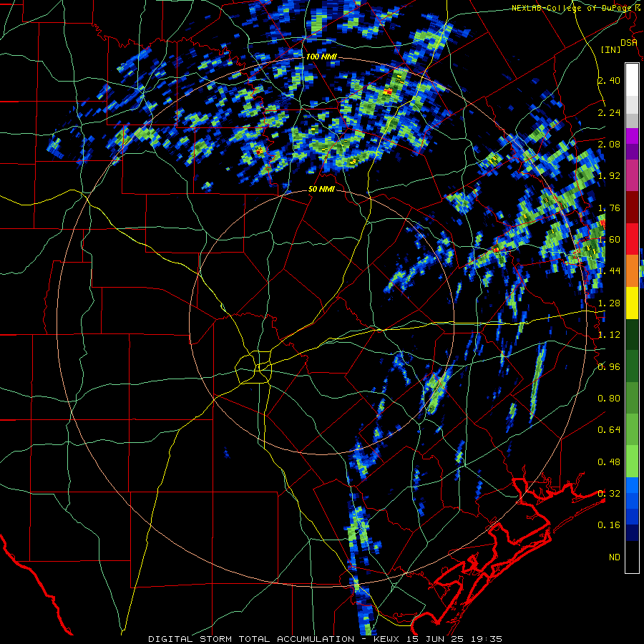
Task: Click the dark purple swatch below 2.08
Action: 632,152
